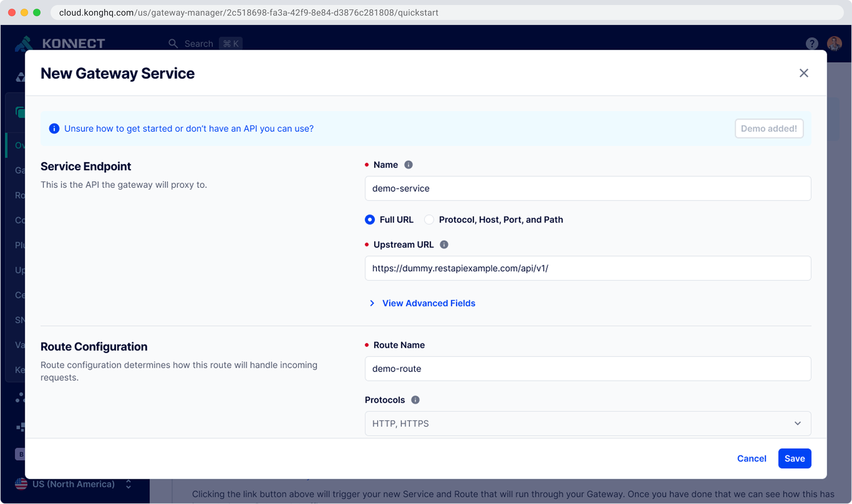Open the help question mark icon
This screenshot has height=504, width=852.
click(x=811, y=43)
